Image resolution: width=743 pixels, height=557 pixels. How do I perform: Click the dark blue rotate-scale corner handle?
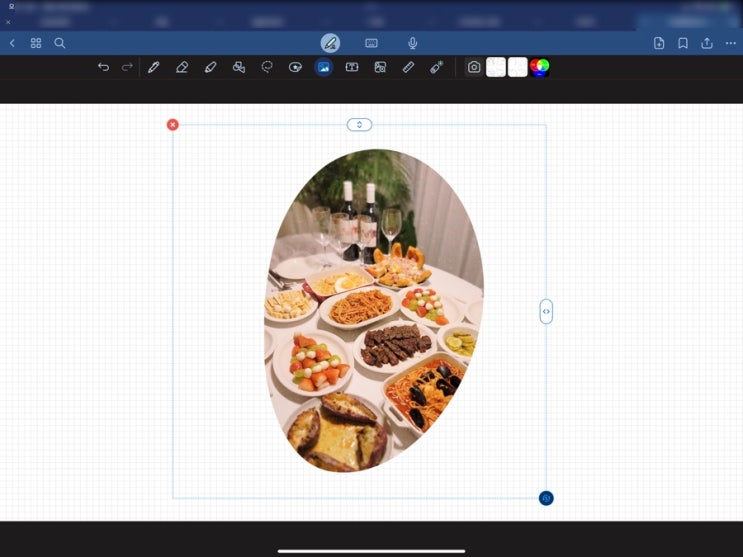tap(546, 498)
